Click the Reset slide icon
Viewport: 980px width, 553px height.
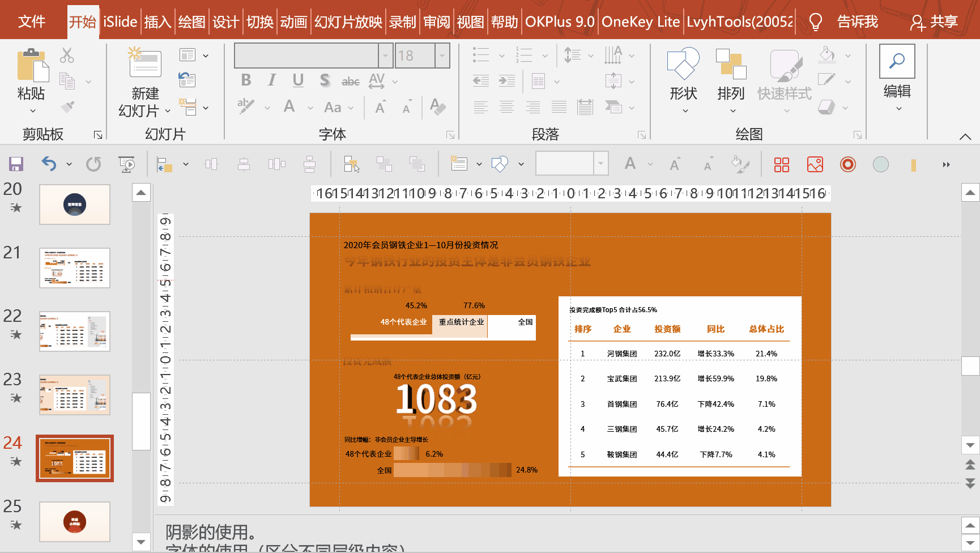click(187, 79)
